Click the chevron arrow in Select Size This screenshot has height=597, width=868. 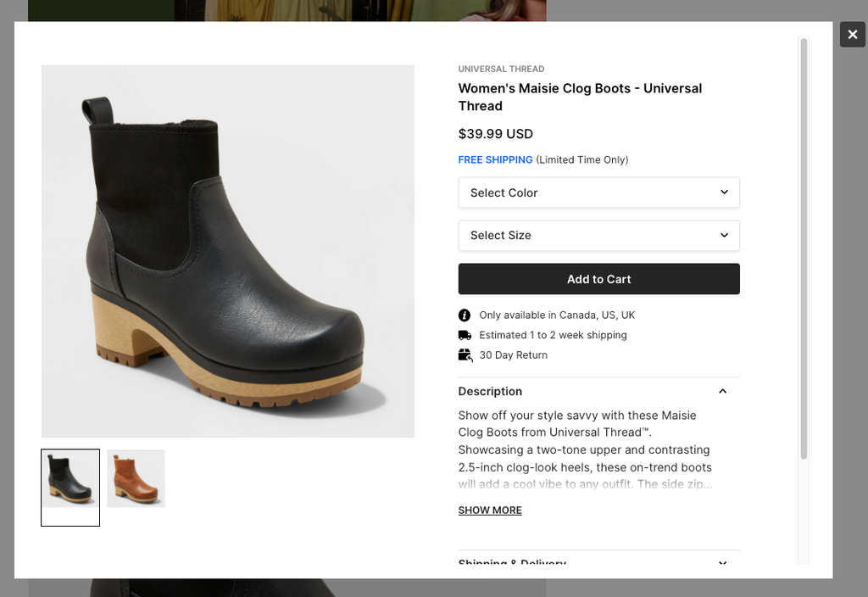(x=724, y=235)
